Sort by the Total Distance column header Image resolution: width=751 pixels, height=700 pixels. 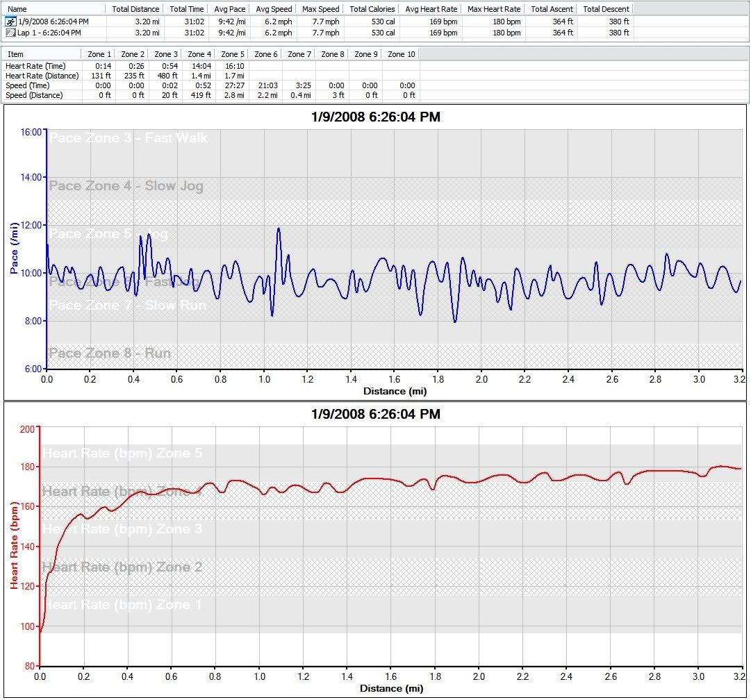(x=135, y=9)
